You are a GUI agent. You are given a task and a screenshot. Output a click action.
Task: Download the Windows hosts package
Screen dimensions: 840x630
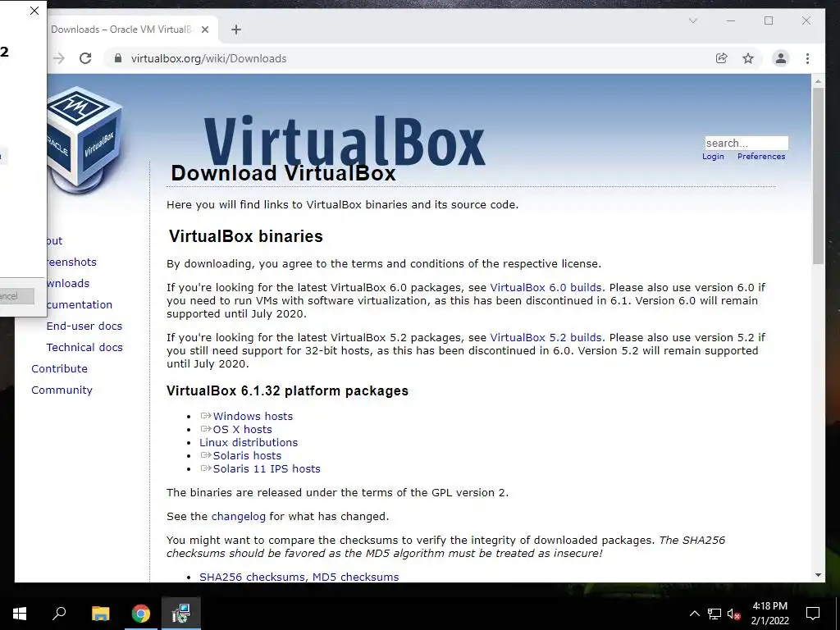click(x=253, y=416)
